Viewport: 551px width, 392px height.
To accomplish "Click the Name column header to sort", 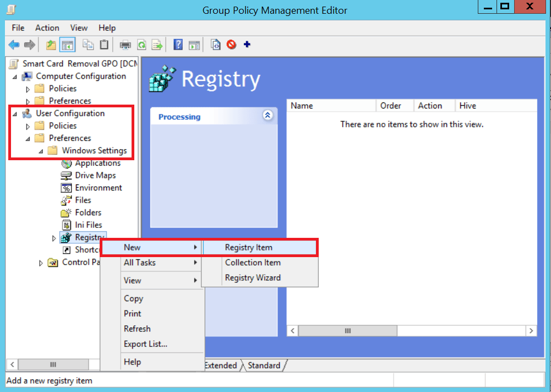I will click(x=331, y=105).
